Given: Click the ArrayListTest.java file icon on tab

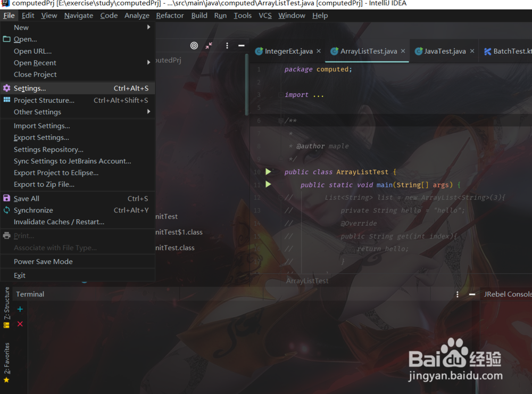Looking at the screenshot, I should [x=335, y=51].
